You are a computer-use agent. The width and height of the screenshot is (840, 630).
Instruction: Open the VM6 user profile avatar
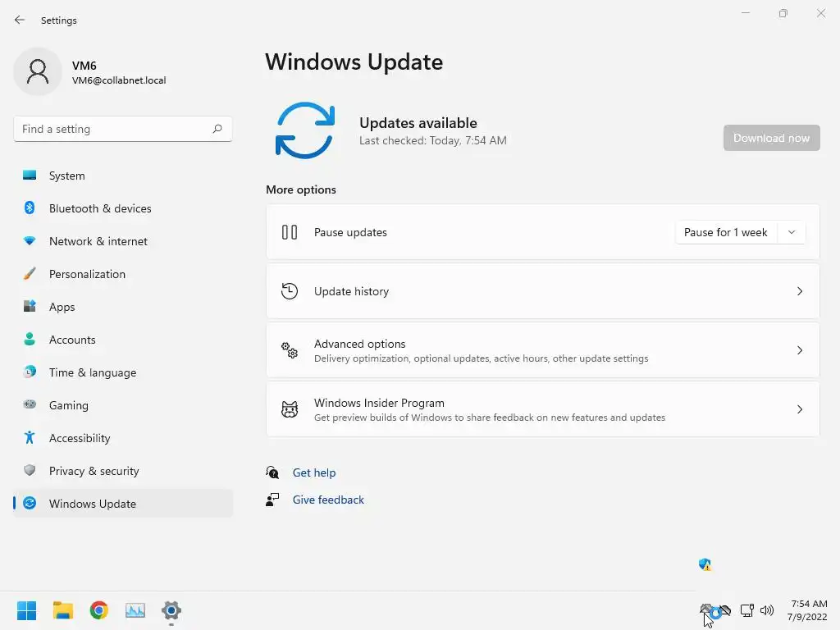38,71
